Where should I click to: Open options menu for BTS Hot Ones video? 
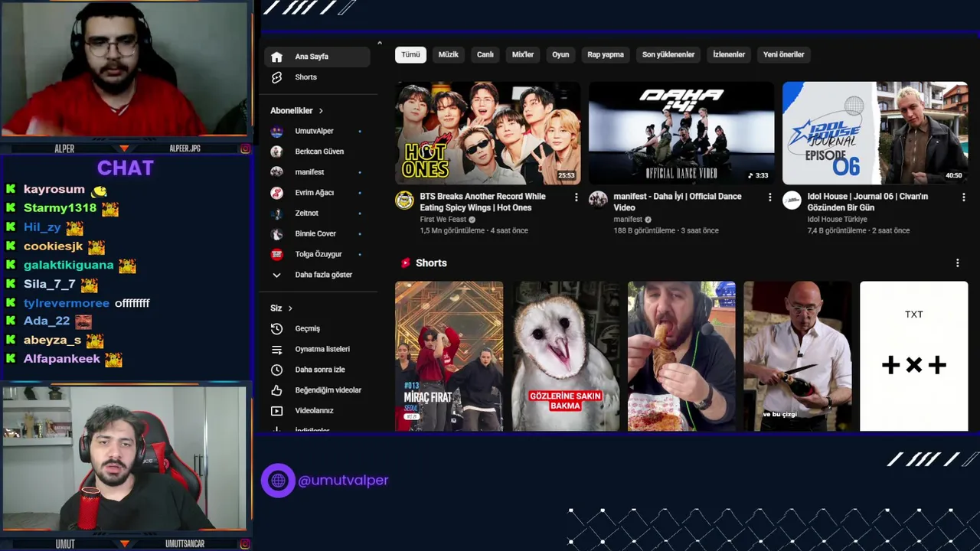pyautogui.click(x=576, y=197)
